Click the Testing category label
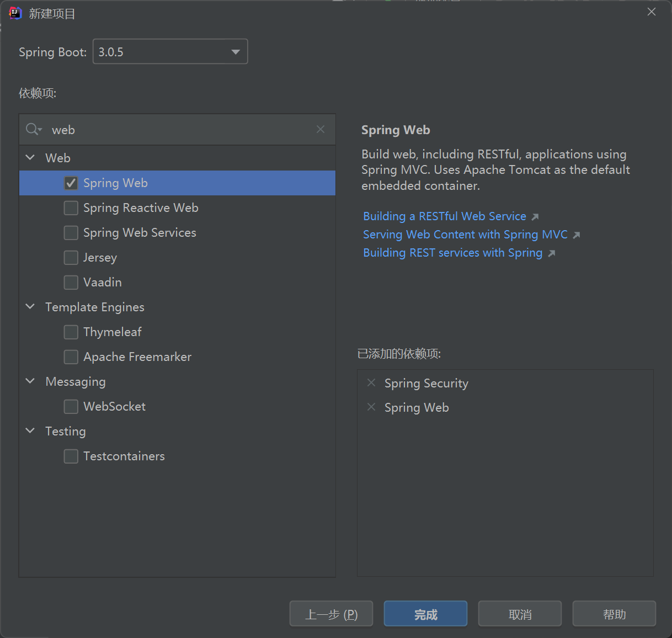Screen dimensions: 672x638 click(x=65, y=431)
